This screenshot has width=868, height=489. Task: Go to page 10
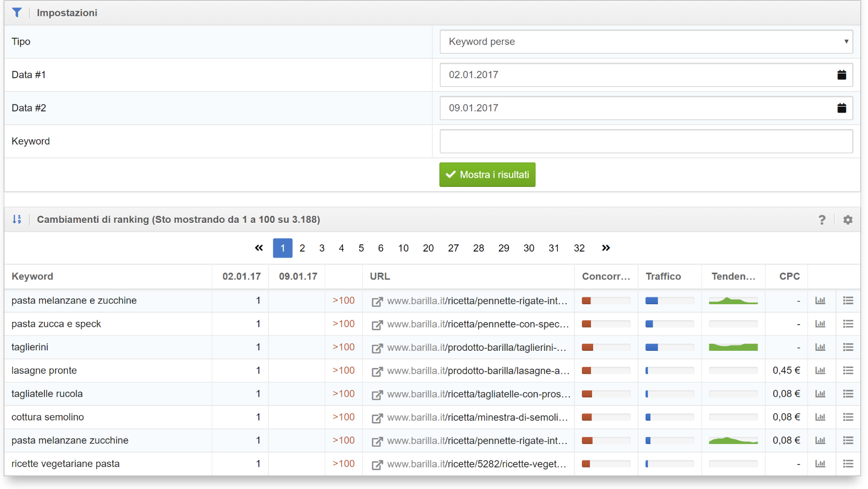click(403, 248)
